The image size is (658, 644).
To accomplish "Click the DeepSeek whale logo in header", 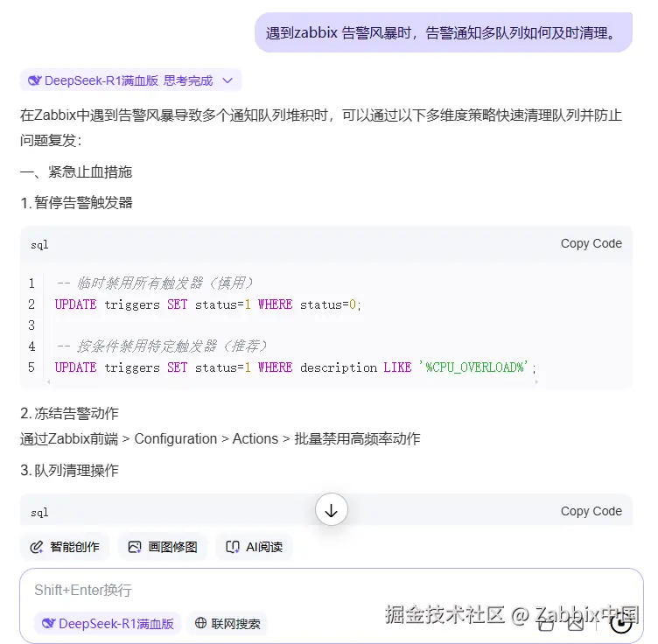I will tap(34, 80).
